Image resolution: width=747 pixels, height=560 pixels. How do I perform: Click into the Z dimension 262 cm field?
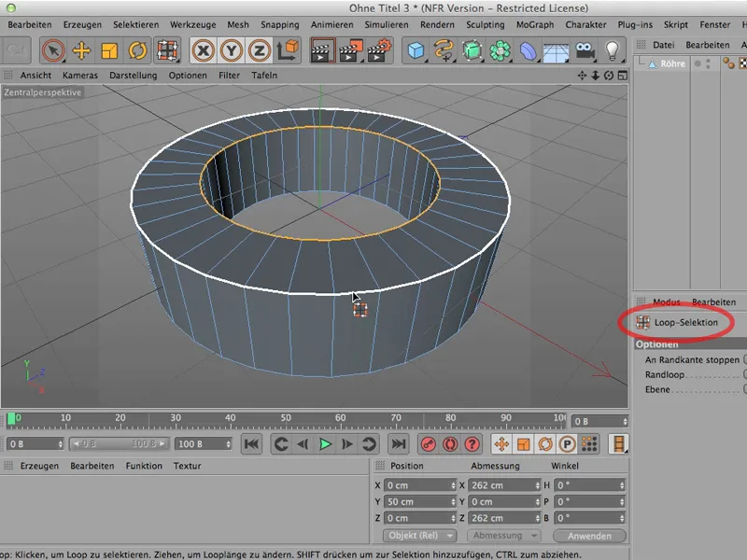501,518
